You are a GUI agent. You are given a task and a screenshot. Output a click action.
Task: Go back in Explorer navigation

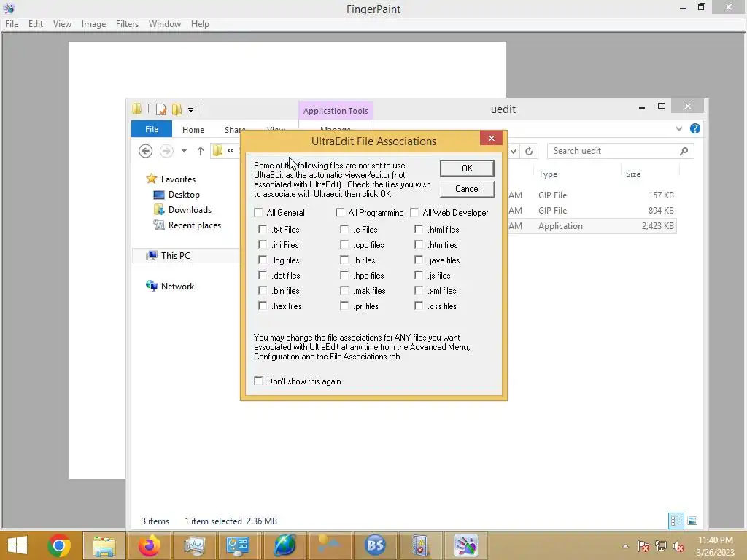[x=145, y=151]
